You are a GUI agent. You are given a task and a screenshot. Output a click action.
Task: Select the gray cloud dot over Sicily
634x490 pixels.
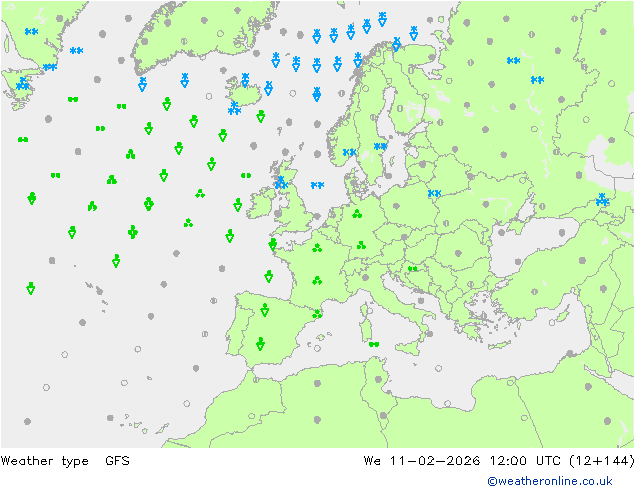pos(429,334)
